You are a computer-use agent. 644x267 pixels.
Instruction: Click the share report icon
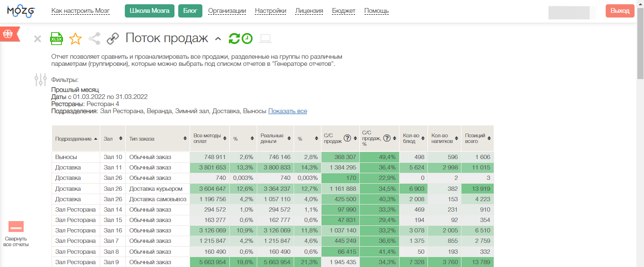click(x=94, y=39)
